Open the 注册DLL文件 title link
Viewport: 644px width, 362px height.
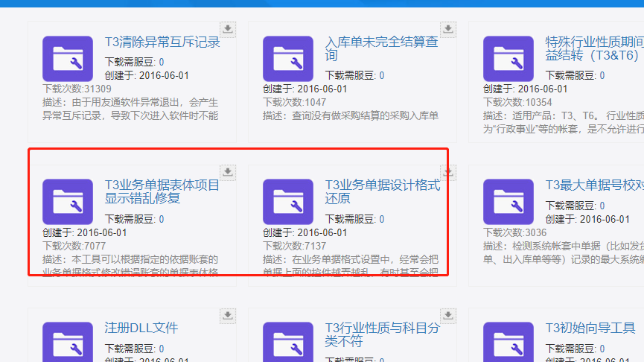point(141,328)
